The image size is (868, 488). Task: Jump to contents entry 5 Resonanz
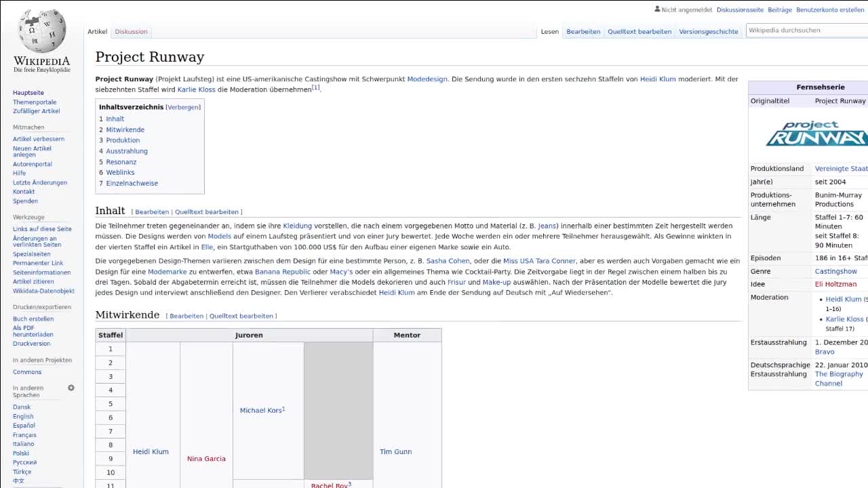point(118,162)
